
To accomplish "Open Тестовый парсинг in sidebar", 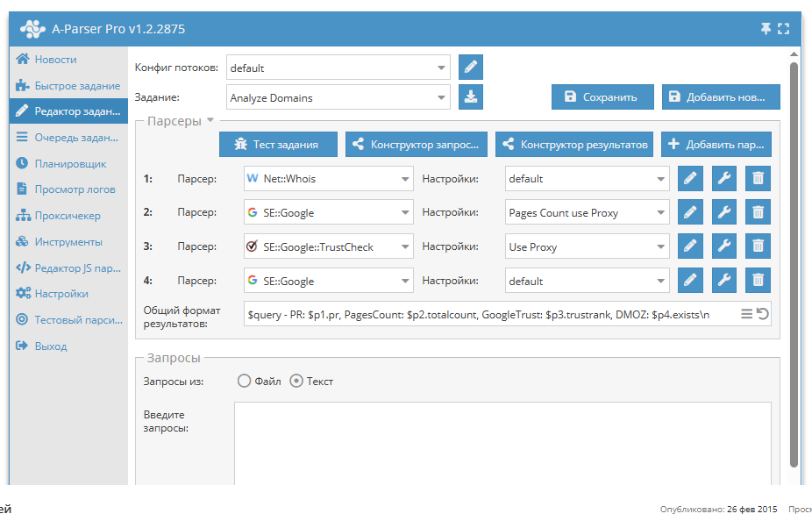I will [x=68, y=319].
